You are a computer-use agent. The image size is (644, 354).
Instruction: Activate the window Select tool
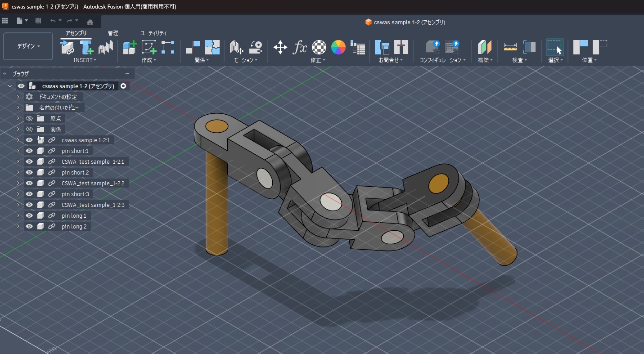coord(554,47)
